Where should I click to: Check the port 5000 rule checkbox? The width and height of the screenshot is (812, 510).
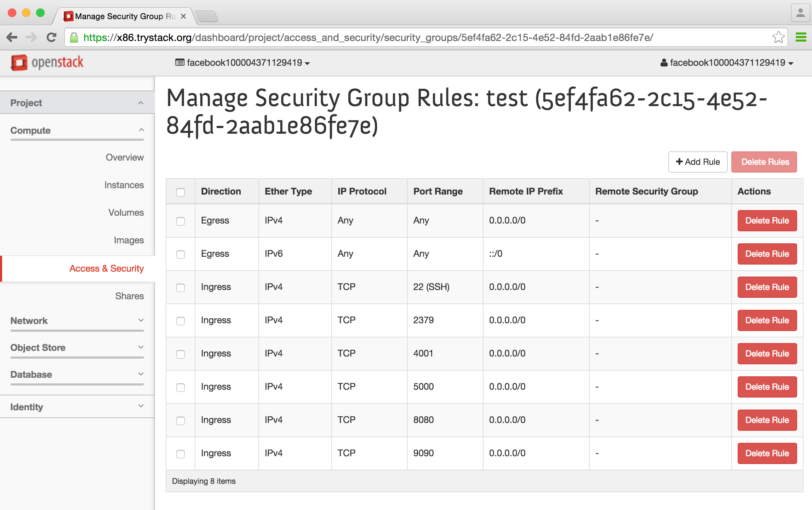[x=181, y=388]
